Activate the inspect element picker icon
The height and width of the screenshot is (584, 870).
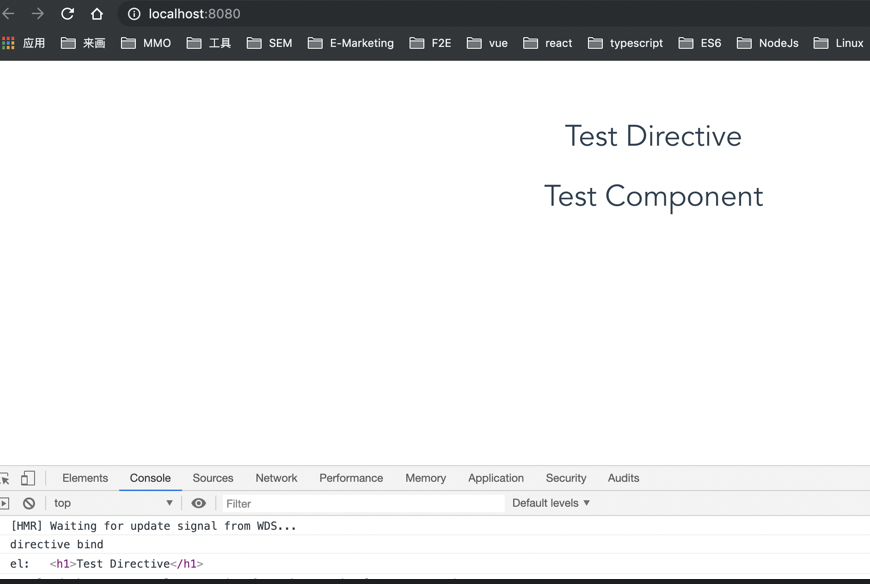(5, 478)
